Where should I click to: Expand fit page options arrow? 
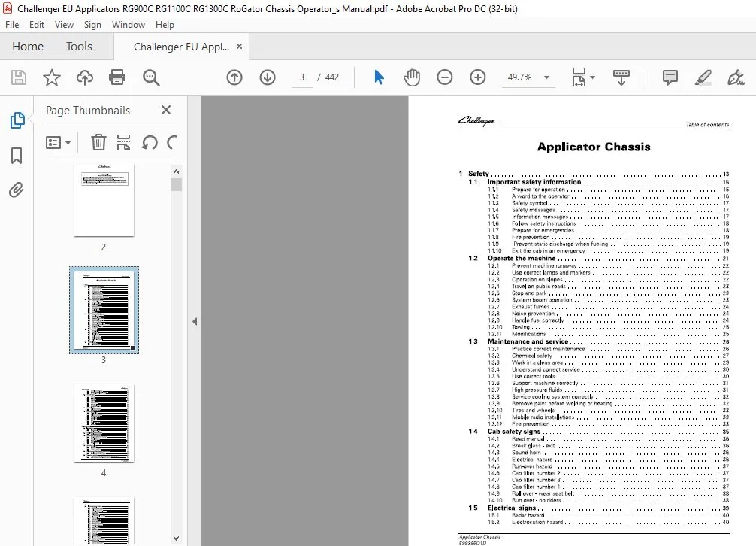pos(593,77)
